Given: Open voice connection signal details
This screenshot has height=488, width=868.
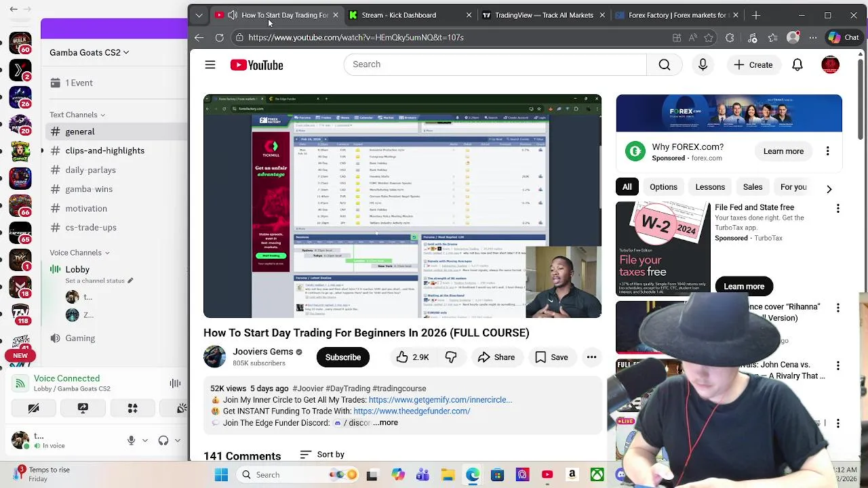Looking at the screenshot, I should coord(20,384).
